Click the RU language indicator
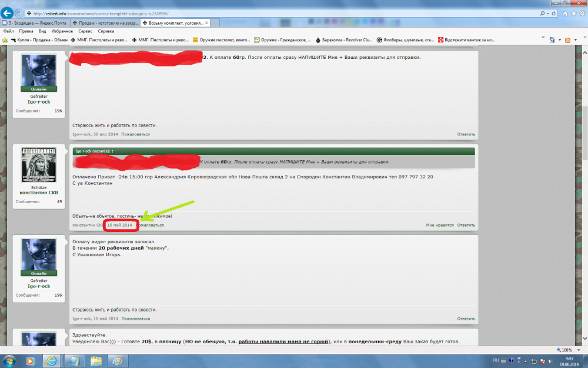This screenshot has width=588, height=368. pos(496,360)
